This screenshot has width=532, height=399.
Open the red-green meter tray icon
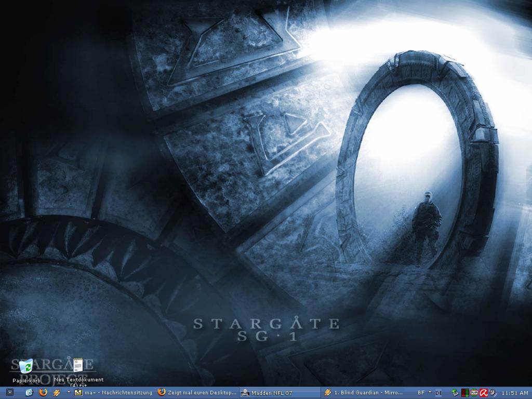click(x=465, y=393)
